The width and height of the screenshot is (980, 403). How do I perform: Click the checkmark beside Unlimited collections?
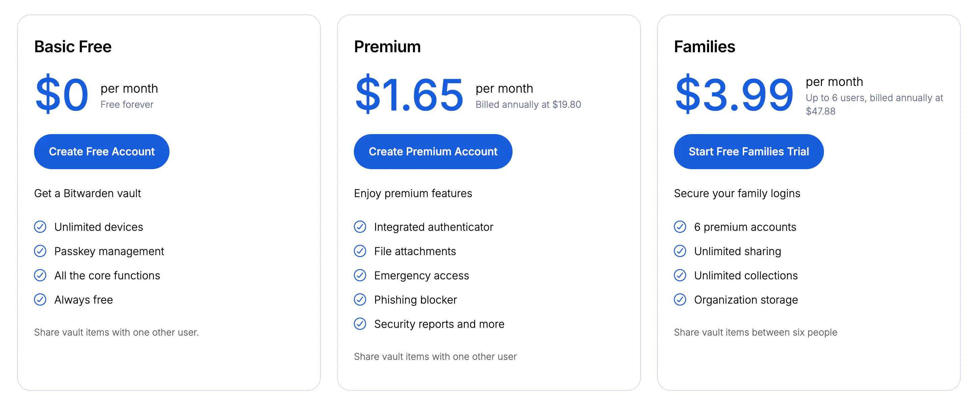point(680,276)
